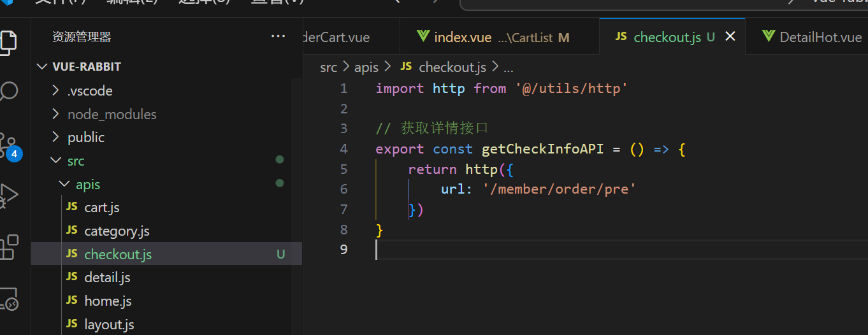The width and height of the screenshot is (868, 335).
Task: Open layout.js in the file tree
Action: [167, 324]
